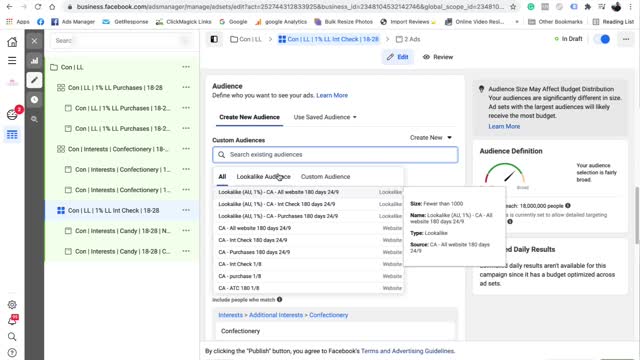Select Lookalike CA - Int Check 180 days
Screen dimensions: 640x360
point(308,204)
